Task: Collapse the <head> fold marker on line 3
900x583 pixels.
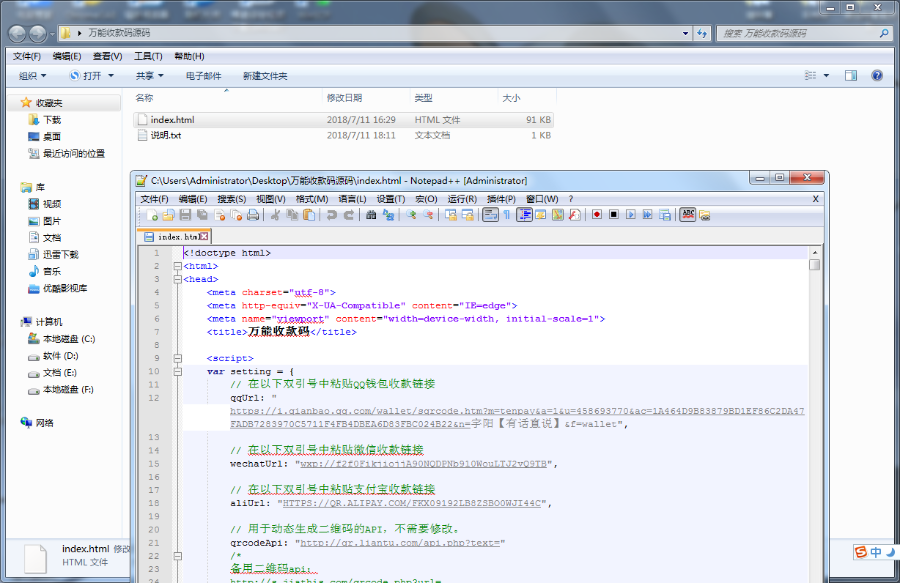Action: [x=177, y=280]
